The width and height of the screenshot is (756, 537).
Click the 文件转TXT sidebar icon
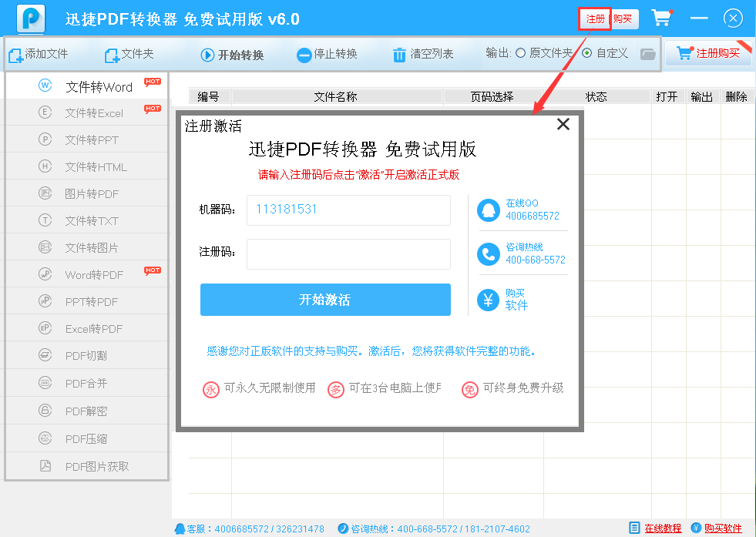coord(45,220)
